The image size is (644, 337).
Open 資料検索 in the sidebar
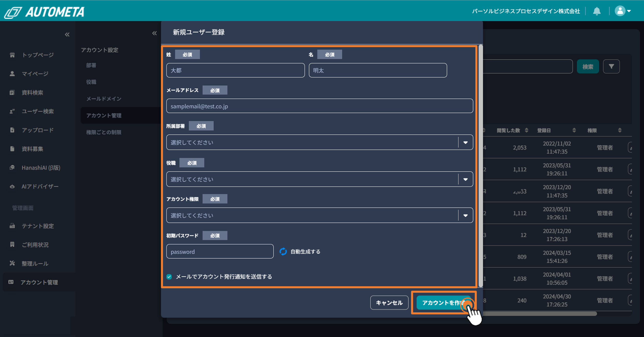(x=33, y=93)
